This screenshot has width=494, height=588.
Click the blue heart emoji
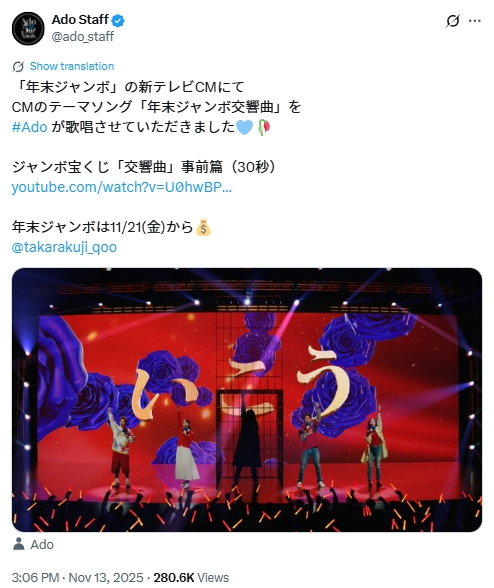coord(245,127)
